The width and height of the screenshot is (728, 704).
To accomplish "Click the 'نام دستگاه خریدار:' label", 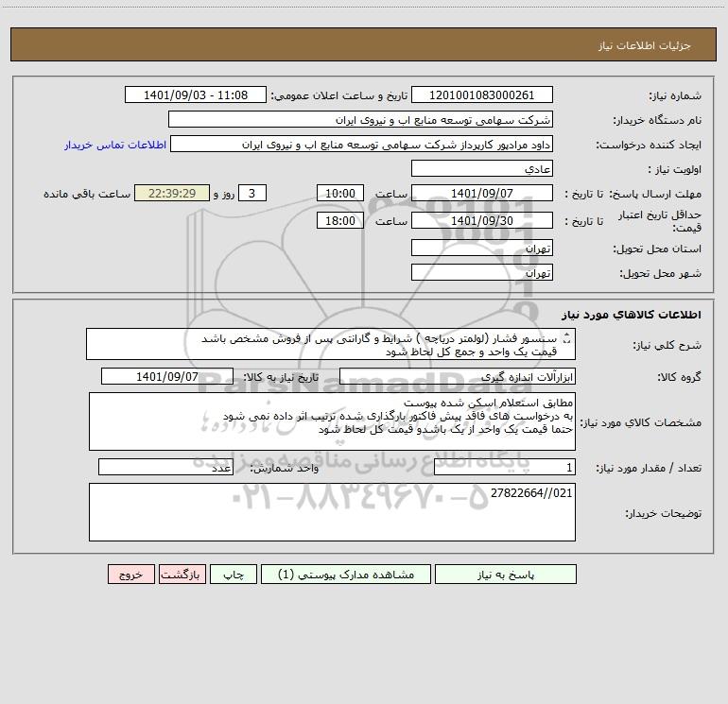I will pyautogui.click(x=657, y=121).
